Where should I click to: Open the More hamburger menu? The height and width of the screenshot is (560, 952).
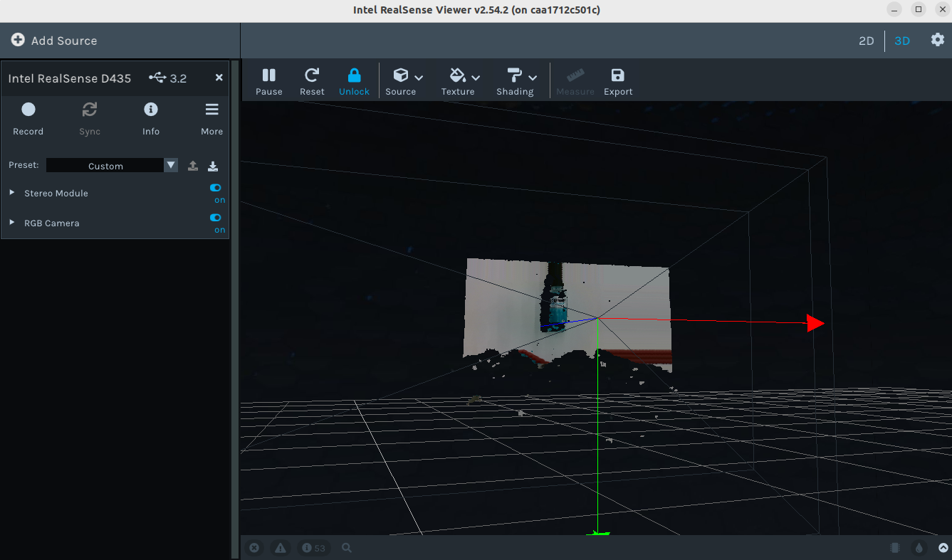coord(212,110)
